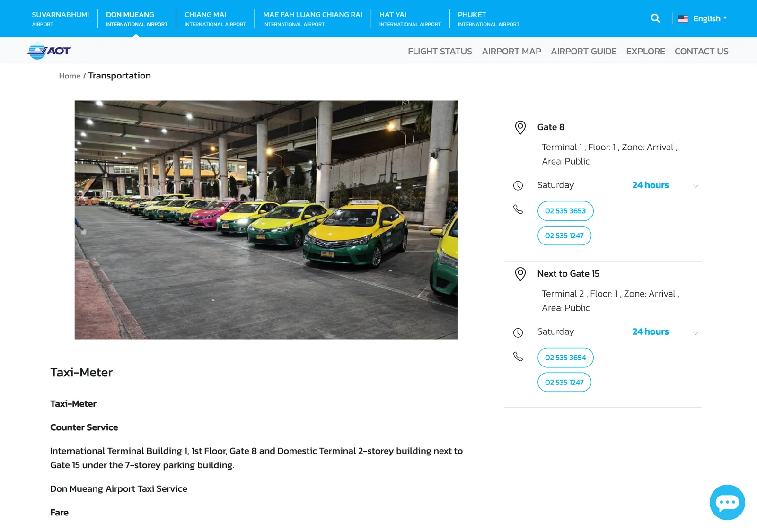Click the Gate 8 location title
The height and width of the screenshot is (532, 757).
pos(551,127)
